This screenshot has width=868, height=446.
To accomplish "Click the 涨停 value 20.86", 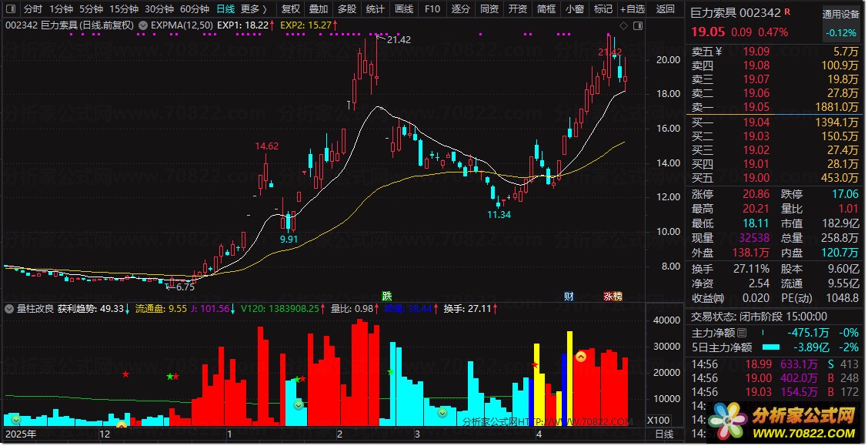I will (756, 194).
